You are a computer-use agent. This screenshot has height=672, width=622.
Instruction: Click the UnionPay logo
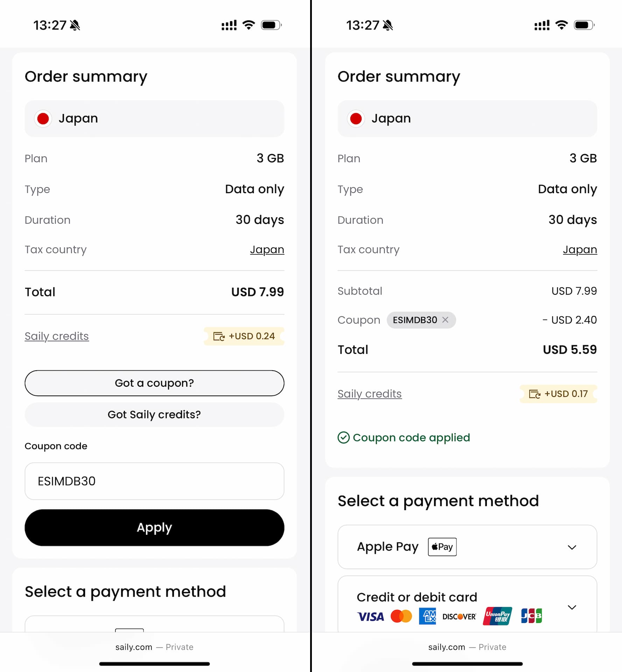(x=497, y=616)
